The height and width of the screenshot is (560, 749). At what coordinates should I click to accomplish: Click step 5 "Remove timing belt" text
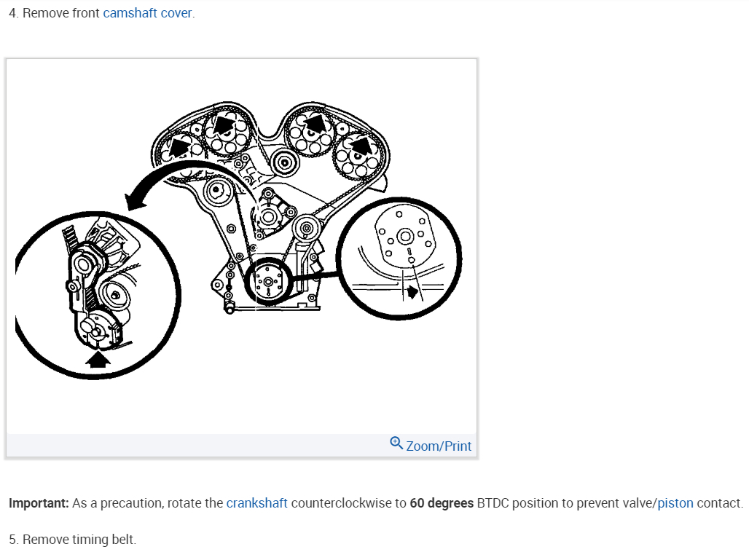pos(73,540)
